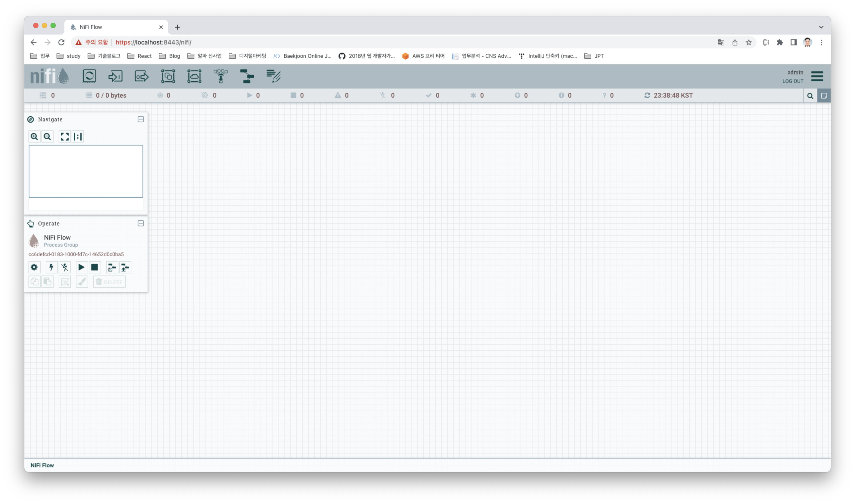Click the browser address bar URL
Screen dimensions: 855x504
[x=154, y=43]
